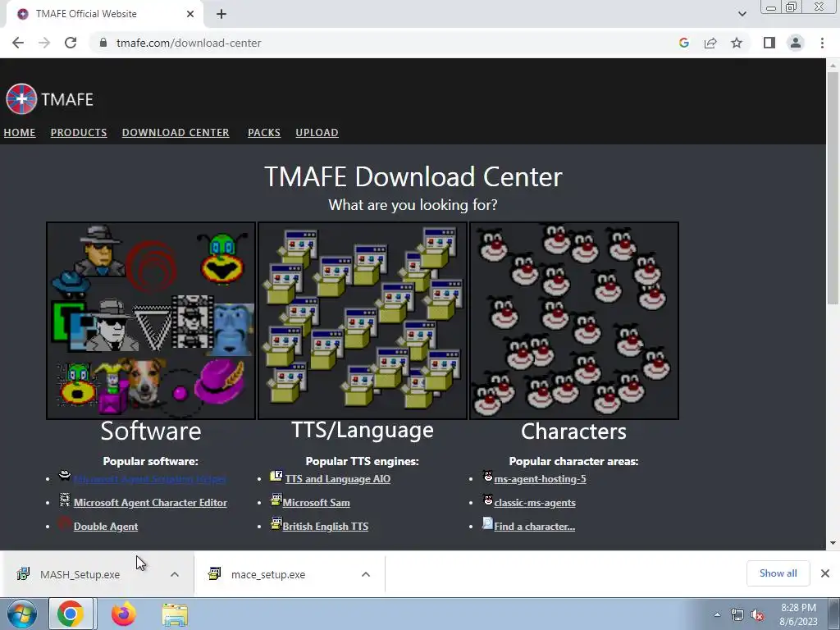
Task: Click the page vertical scrollbar thumb
Action: (x=833, y=188)
